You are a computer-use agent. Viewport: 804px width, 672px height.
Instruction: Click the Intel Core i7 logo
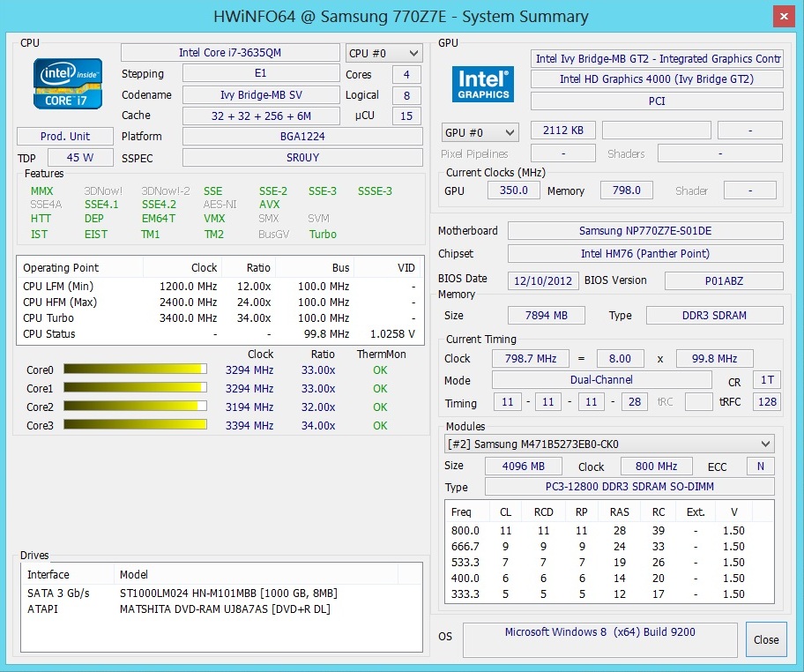click(68, 84)
